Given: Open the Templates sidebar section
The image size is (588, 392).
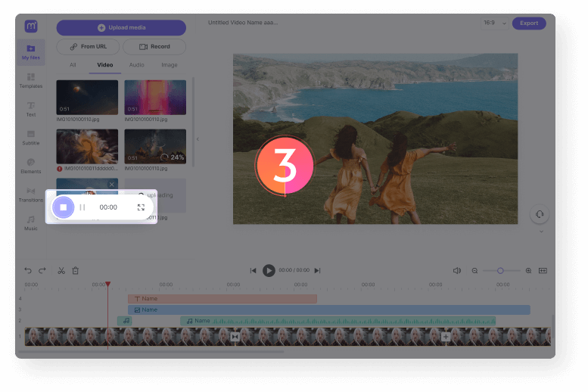Looking at the screenshot, I should 31,81.
